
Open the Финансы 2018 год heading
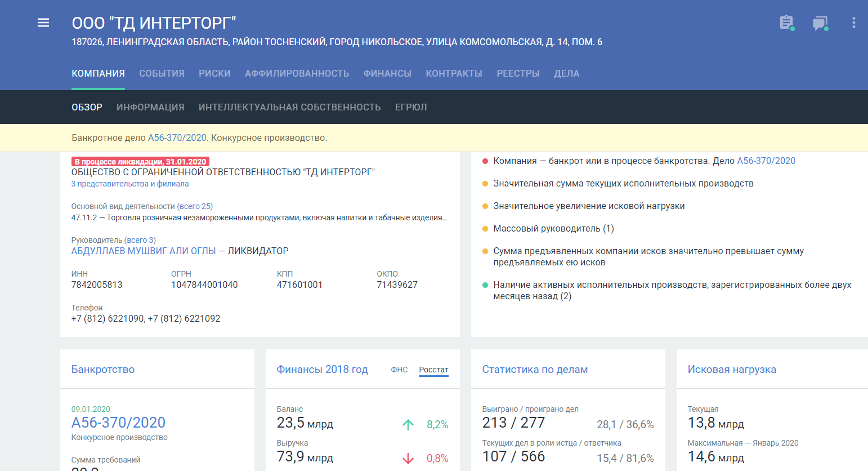322,370
